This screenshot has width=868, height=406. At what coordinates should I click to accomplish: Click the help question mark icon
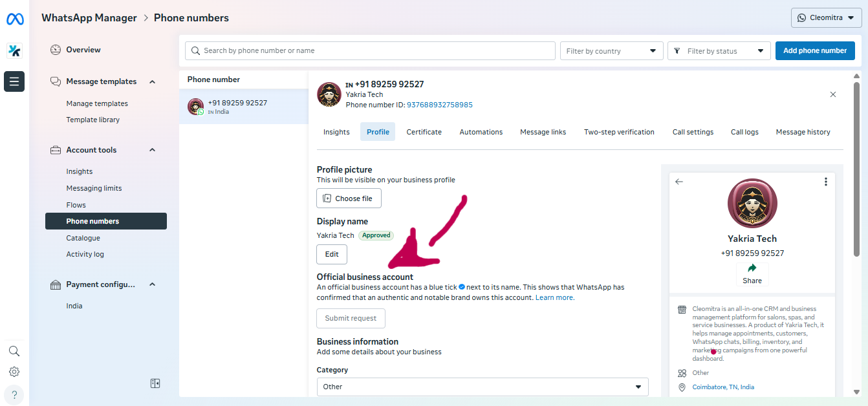(x=14, y=394)
